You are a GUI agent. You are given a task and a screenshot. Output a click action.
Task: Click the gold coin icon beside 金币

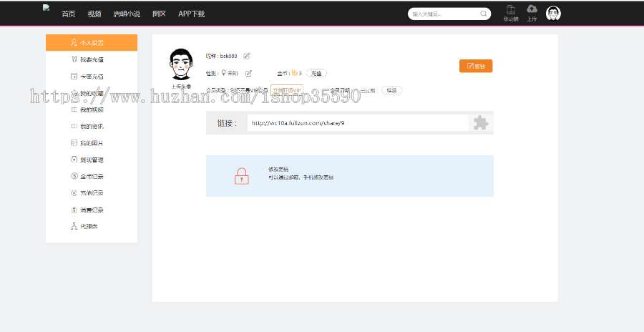pos(295,73)
